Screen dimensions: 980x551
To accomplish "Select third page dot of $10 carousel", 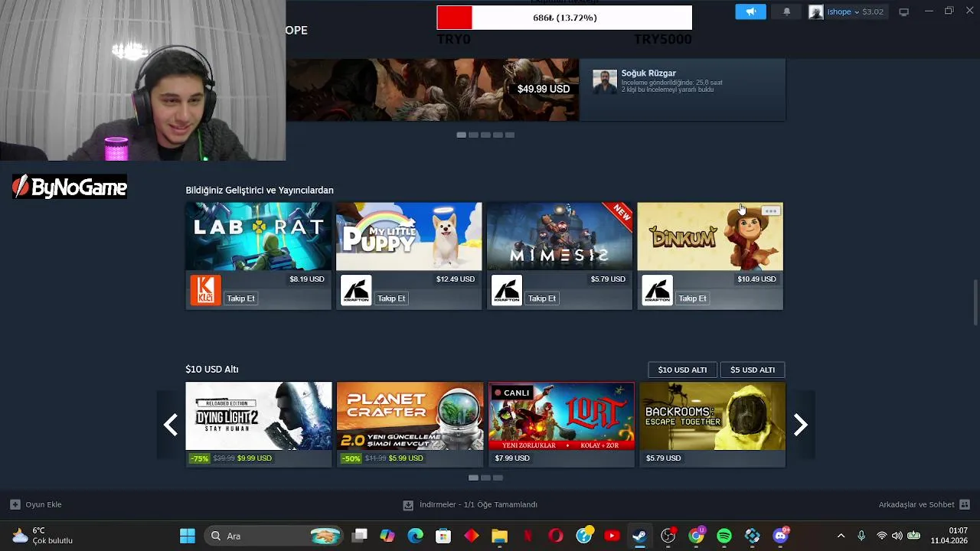I will click(x=498, y=478).
